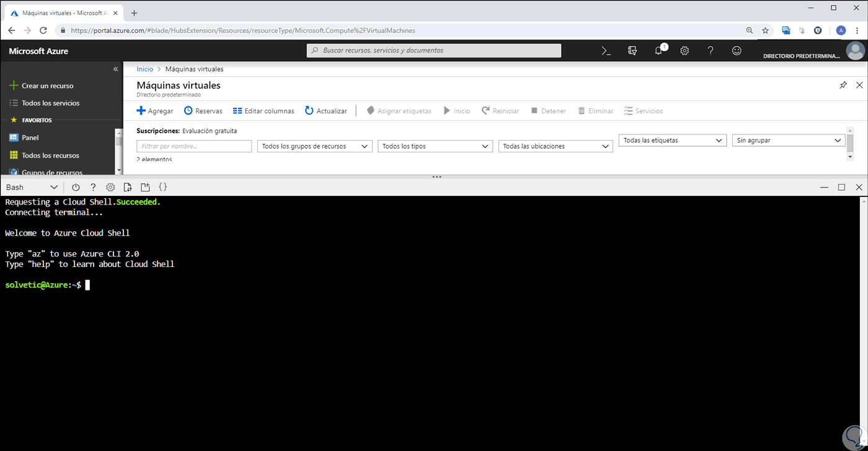
Task: Open Cloud Shell settings gear
Action: [x=110, y=187]
